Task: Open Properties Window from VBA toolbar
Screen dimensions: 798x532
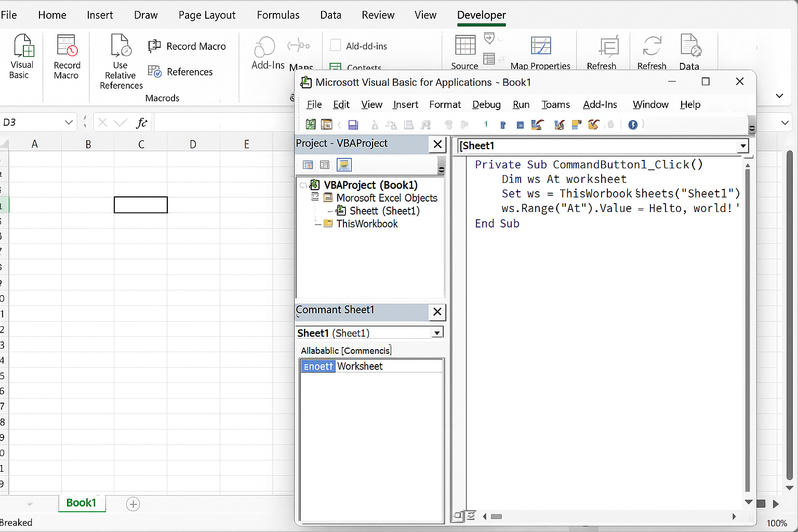Action: click(576, 125)
